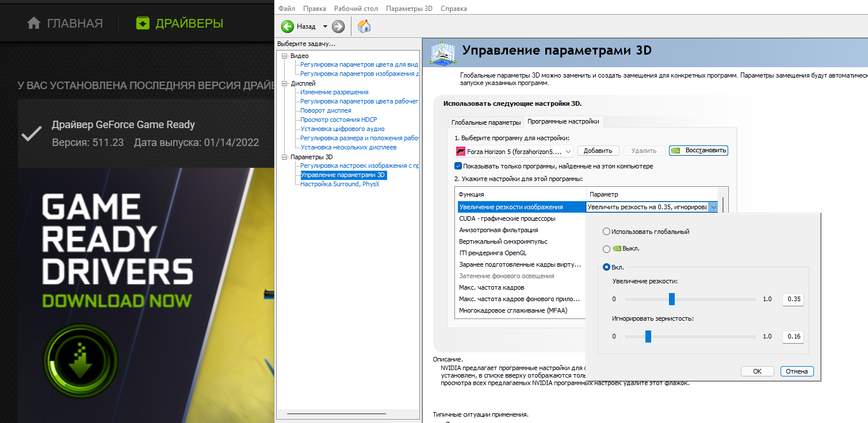
Task: Select the Программные настройки tab
Action: 563,121
